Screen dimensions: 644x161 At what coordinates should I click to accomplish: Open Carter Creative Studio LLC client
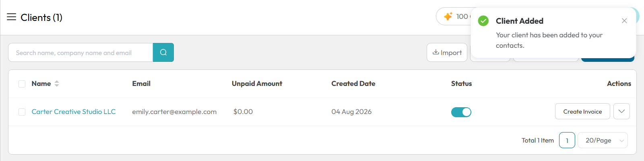[74, 112]
